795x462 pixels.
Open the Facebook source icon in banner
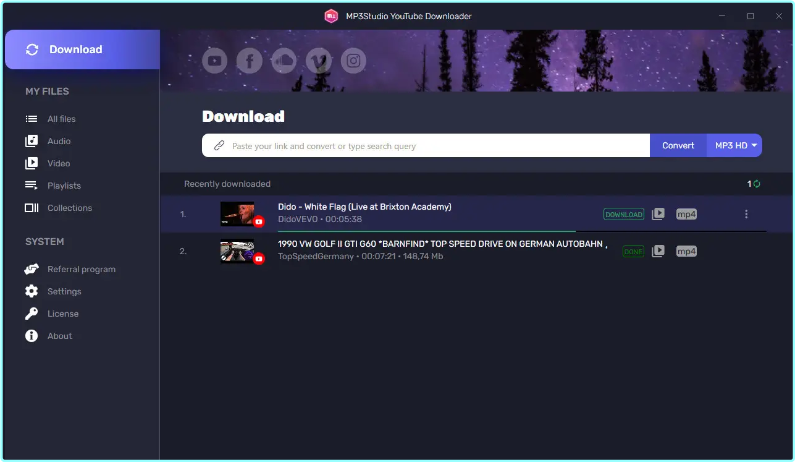point(249,61)
